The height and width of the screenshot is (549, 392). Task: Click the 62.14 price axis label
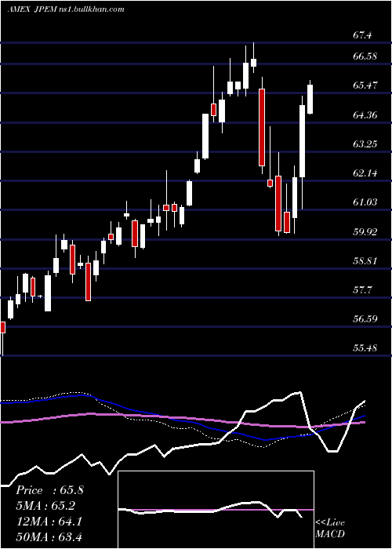tap(365, 173)
